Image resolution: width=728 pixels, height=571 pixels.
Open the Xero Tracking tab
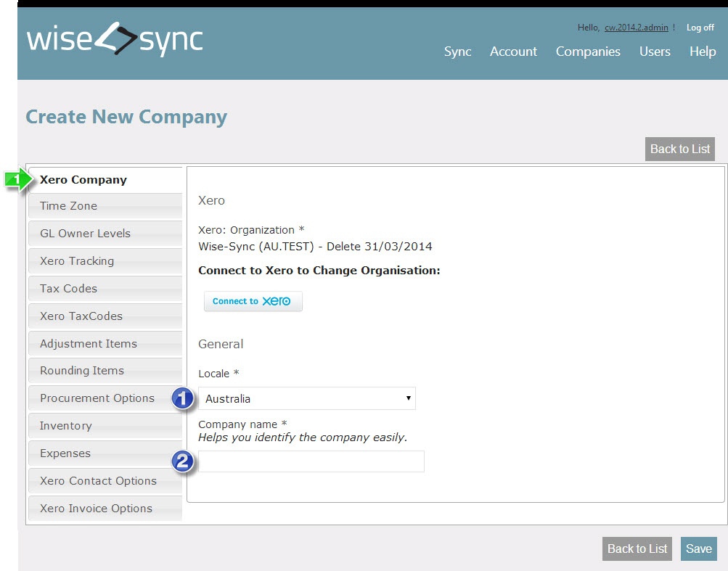(105, 261)
